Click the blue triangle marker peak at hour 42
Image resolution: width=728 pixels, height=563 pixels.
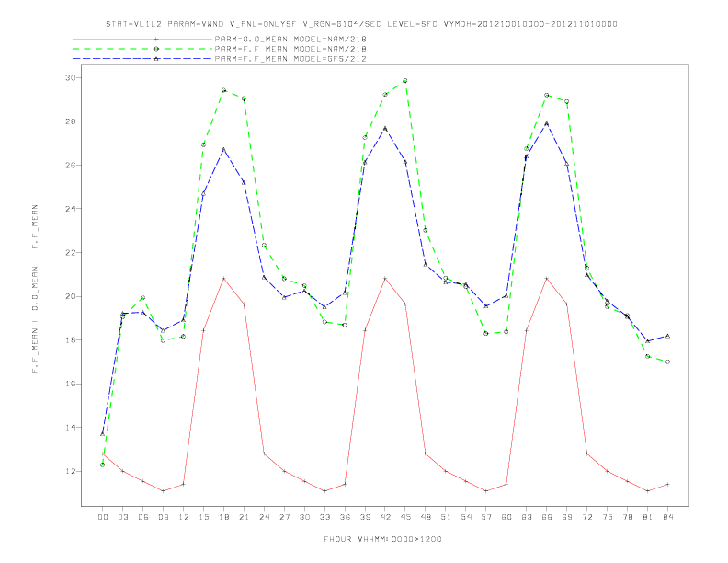tap(385, 128)
